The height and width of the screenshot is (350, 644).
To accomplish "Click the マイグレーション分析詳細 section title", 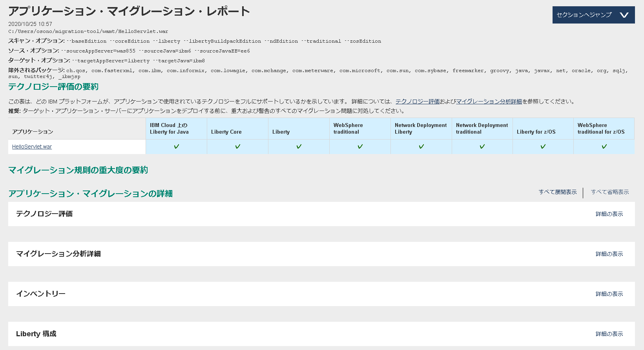I will click(x=58, y=254).
